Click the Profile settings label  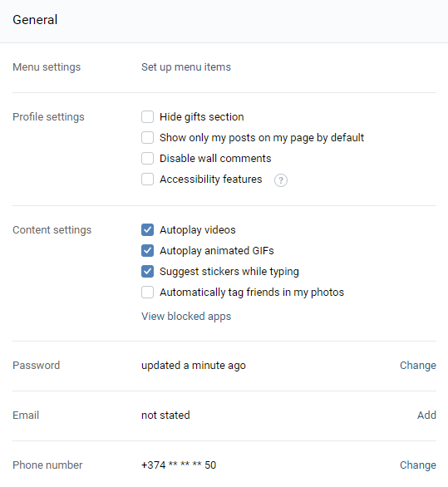[48, 117]
